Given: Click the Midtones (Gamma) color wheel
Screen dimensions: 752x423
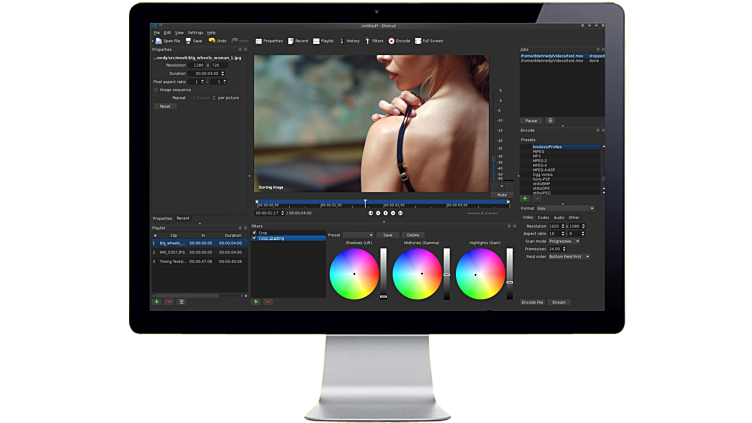Looking at the screenshot, I should pos(416,272).
